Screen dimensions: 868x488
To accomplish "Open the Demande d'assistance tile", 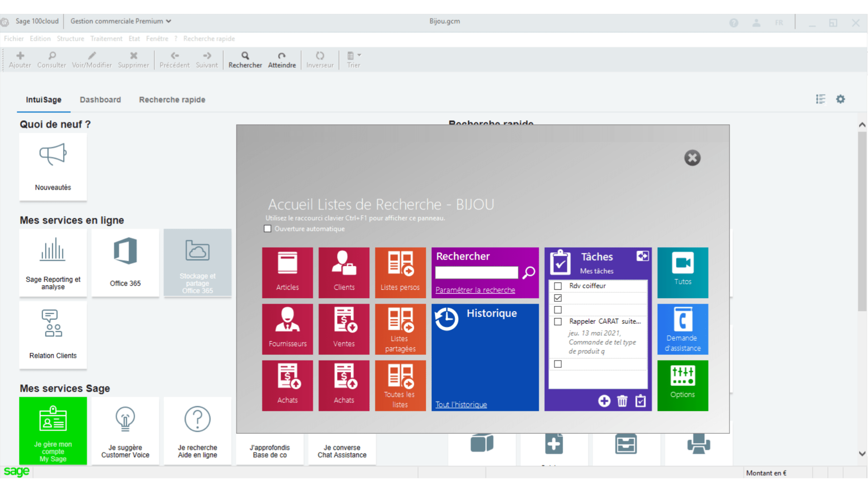I will pos(683,329).
